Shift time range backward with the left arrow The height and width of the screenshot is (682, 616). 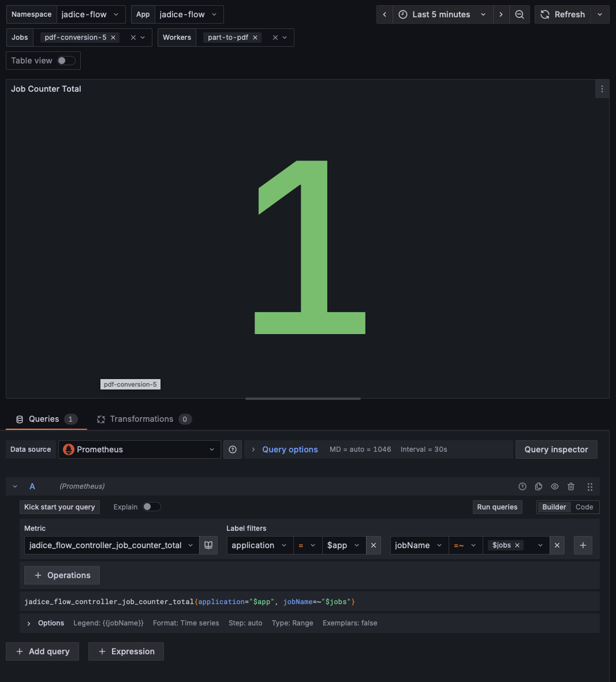(x=384, y=14)
